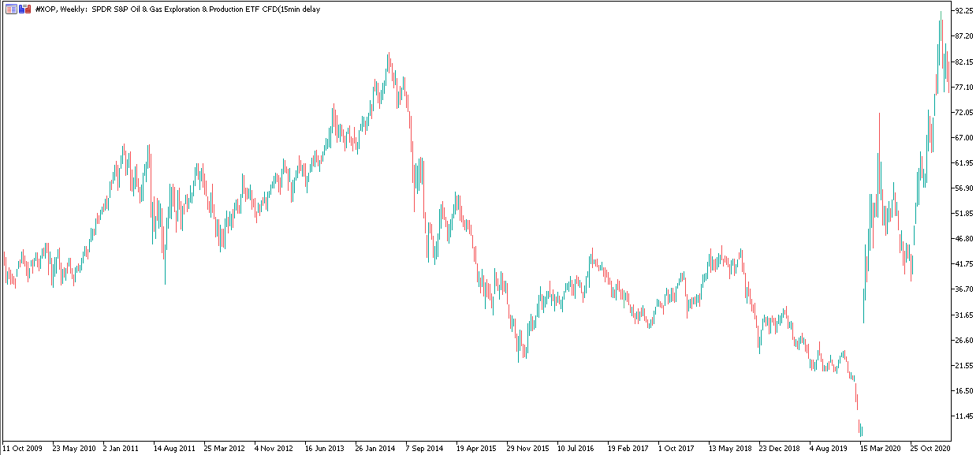The width and height of the screenshot is (980, 455).
Task: Click the 67.00 price axis label
Action: [x=965, y=137]
